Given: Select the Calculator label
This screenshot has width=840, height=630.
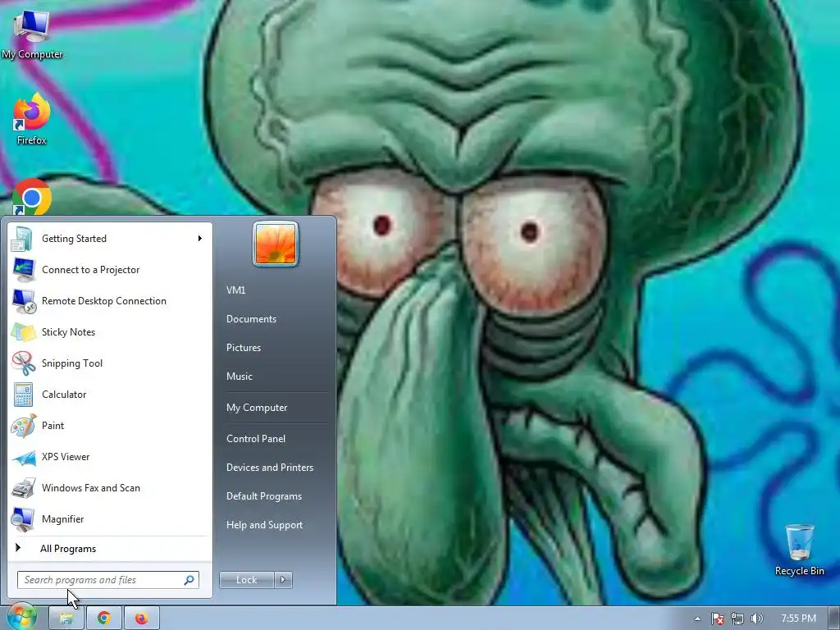Looking at the screenshot, I should 64,395.
